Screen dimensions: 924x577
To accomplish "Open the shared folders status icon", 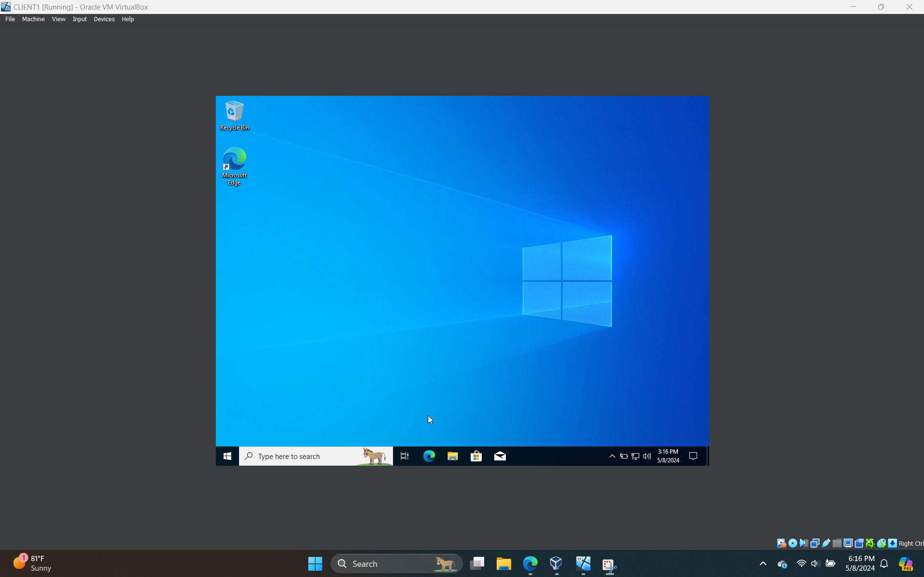I will point(837,543).
